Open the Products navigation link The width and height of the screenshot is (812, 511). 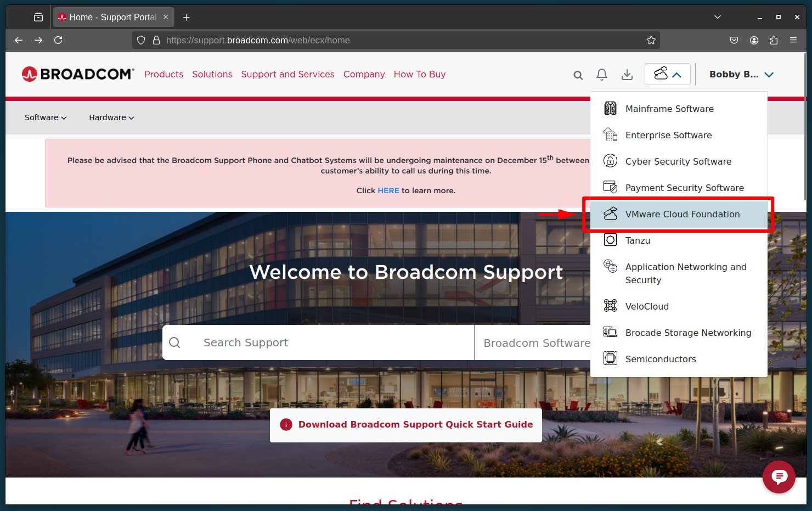(x=163, y=74)
